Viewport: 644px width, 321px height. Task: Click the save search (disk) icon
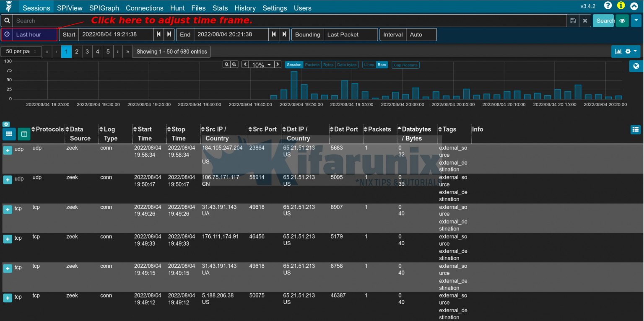click(573, 20)
